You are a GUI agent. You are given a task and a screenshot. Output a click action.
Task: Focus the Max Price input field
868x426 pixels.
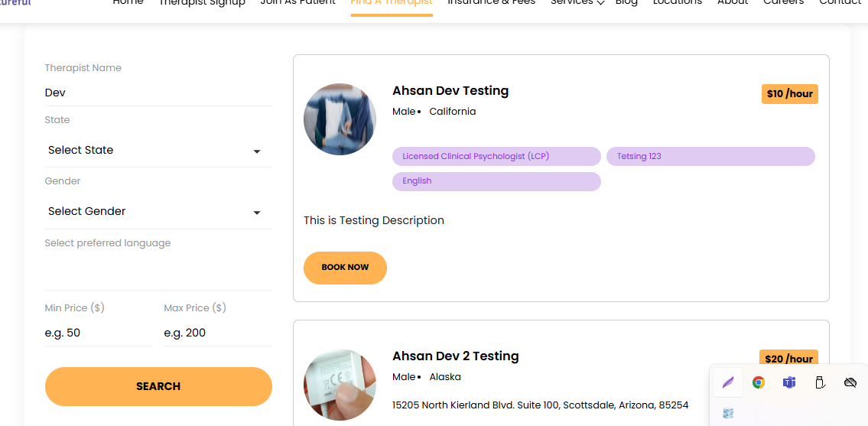(x=217, y=333)
